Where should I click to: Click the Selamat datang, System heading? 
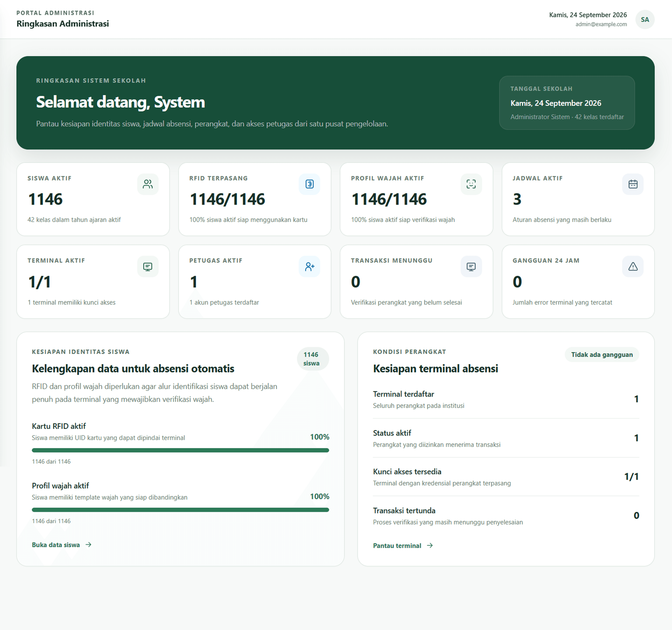point(120,102)
